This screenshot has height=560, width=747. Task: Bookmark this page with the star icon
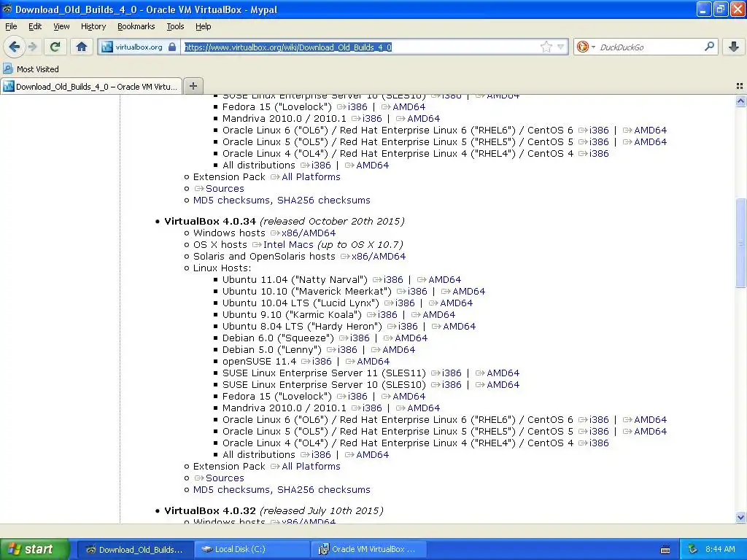(546, 47)
